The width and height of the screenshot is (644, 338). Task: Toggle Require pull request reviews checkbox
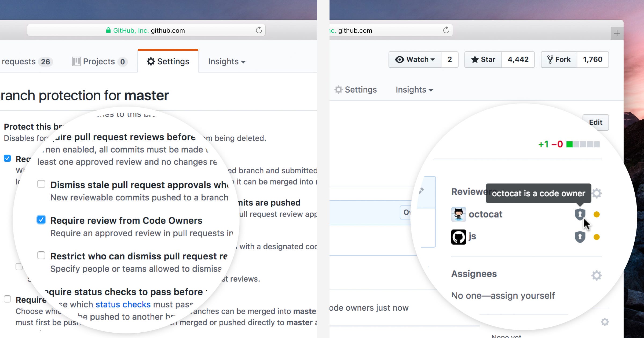click(x=7, y=158)
